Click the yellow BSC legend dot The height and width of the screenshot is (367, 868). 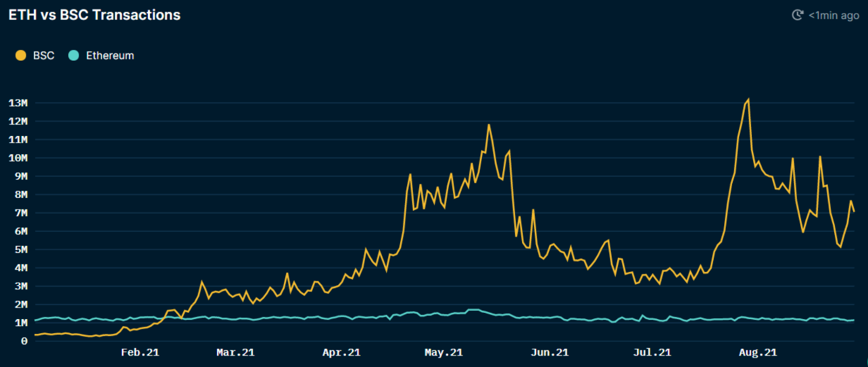[21, 56]
